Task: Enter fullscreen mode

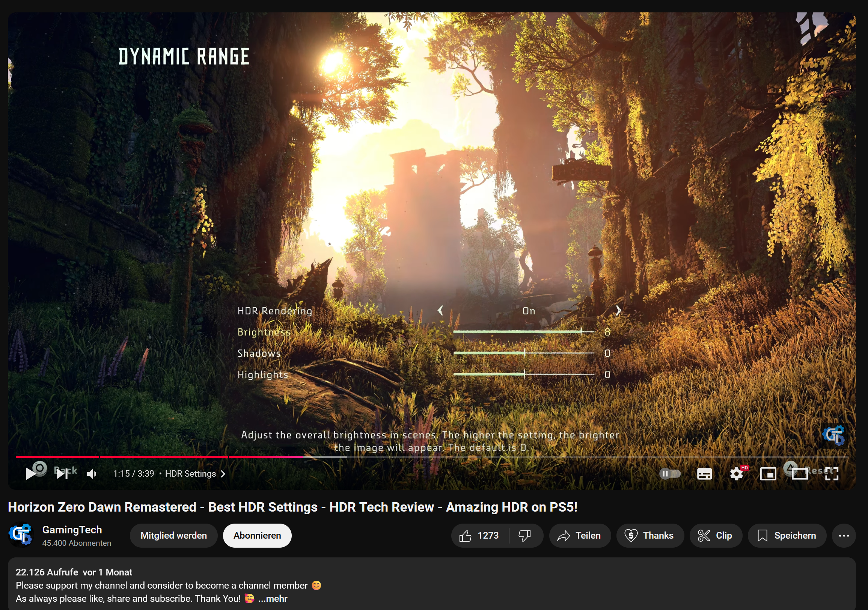Action: coord(831,474)
